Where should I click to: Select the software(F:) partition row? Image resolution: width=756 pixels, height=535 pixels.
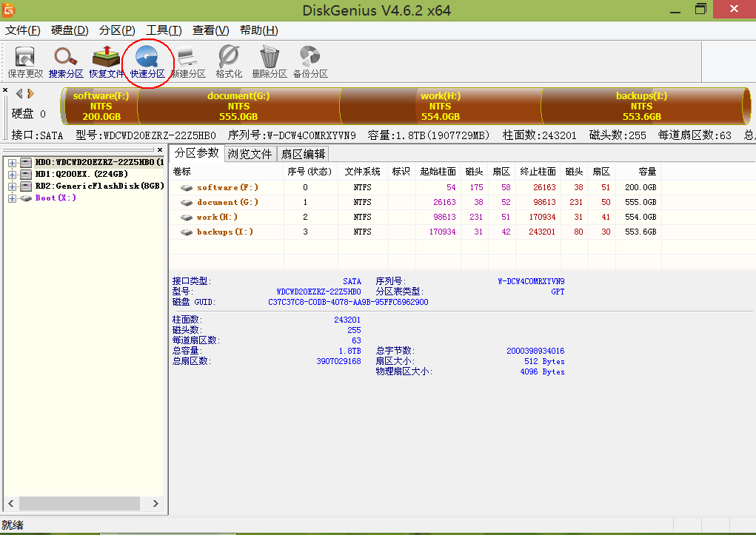point(415,187)
